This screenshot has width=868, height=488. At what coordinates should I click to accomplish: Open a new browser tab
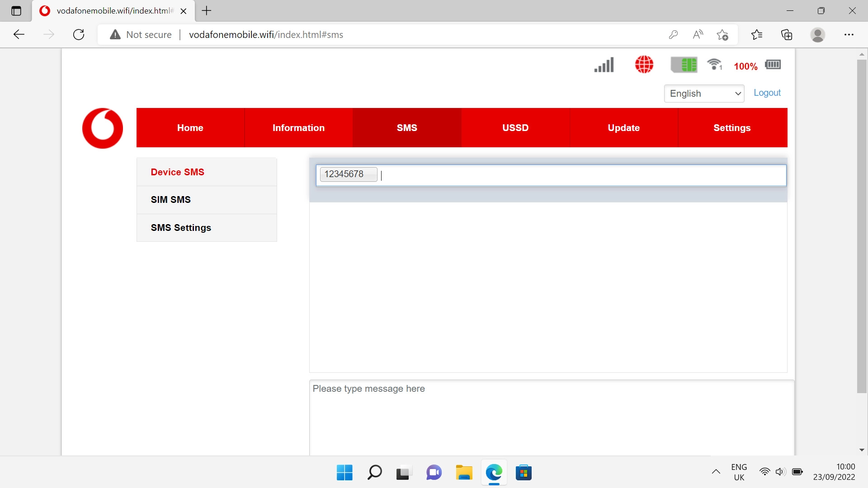tap(207, 11)
